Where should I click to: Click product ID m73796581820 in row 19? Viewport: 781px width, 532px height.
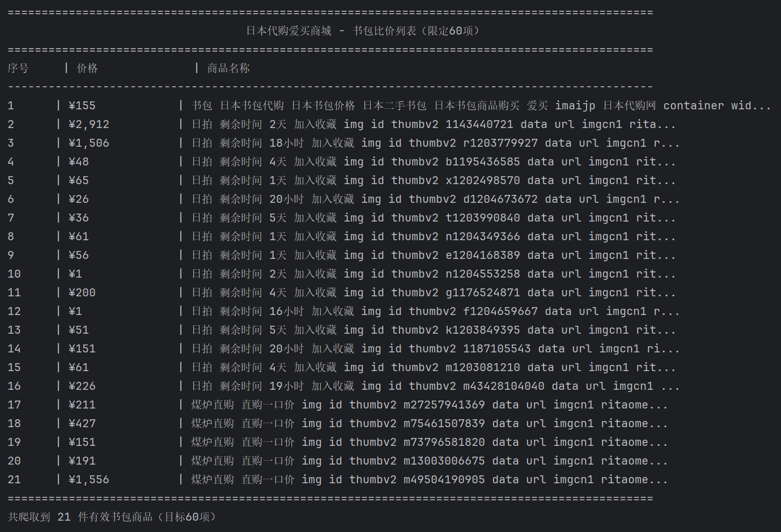tap(444, 442)
